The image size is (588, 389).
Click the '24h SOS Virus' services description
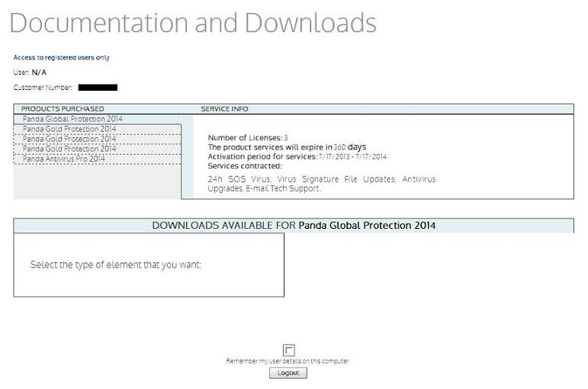point(322,184)
